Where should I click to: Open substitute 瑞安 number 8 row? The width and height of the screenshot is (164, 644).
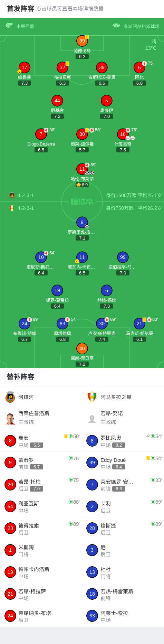click(x=41, y=441)
